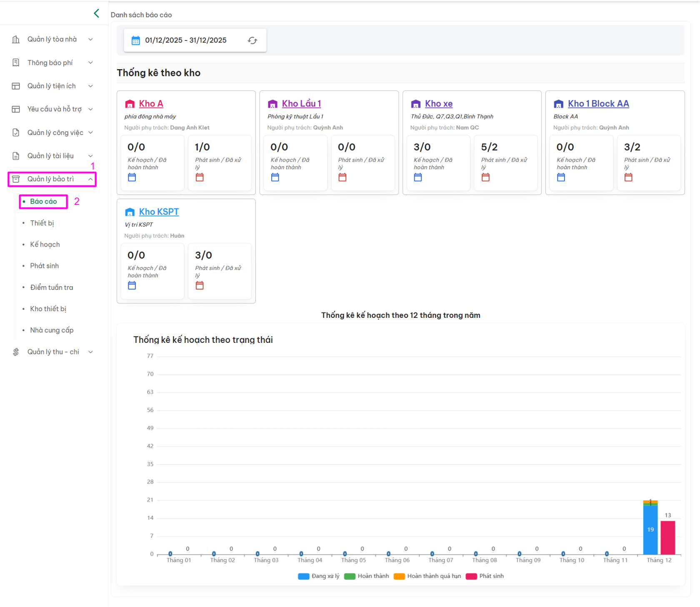Click the calendar icon in date picker

pyautogui.click(x=136, y=40)
